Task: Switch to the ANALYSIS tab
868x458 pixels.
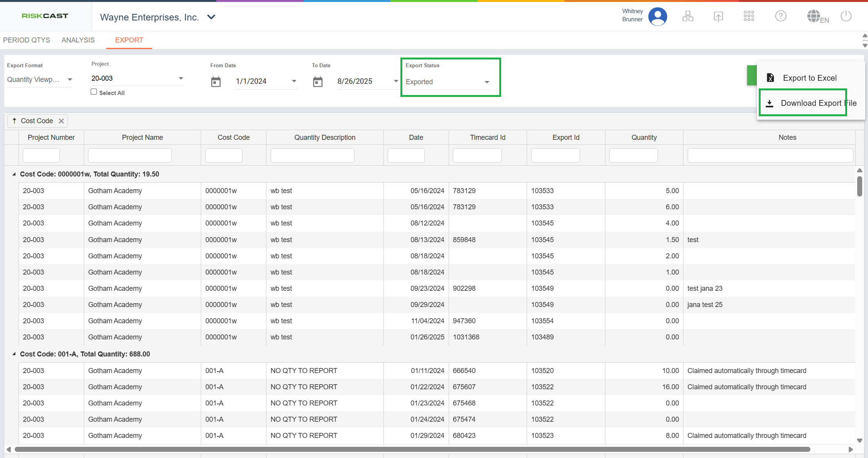Action: [78, 40]
